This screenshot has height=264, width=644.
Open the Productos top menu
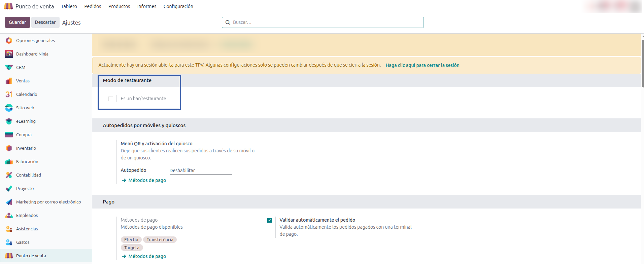pos(119,6)
